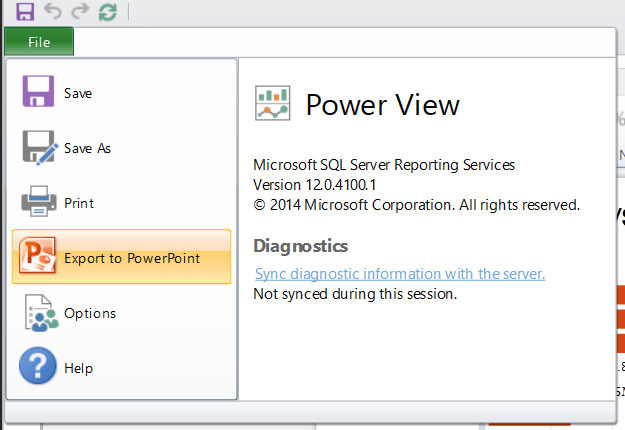Click the Options people-and-page icon

coord(39,313)
